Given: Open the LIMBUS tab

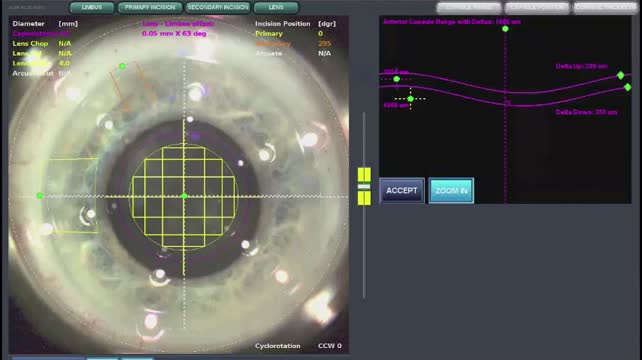Looking at the screenshot, I should click(x=92, y=7).
